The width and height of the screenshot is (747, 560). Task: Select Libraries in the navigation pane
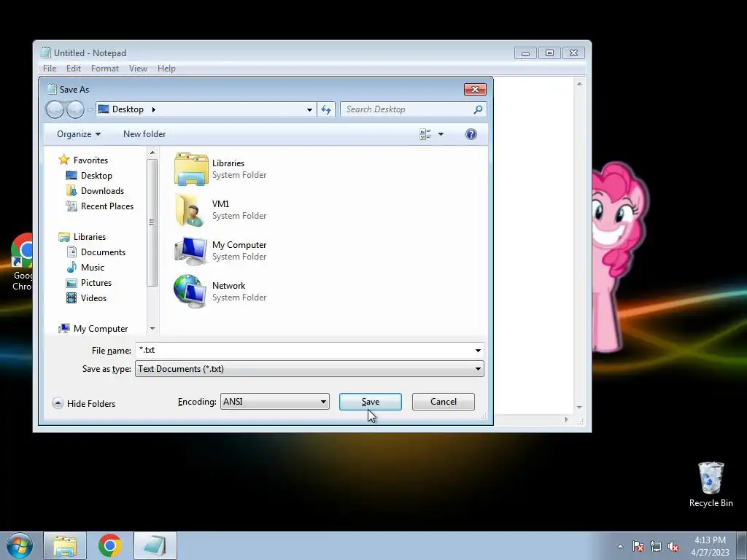click(x=90, y=237)
